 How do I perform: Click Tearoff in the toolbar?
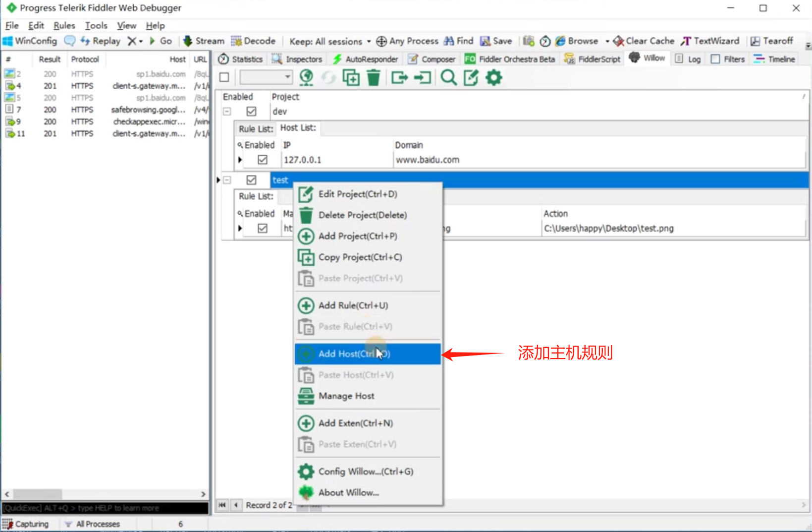pyautogui.click(x=772, y=41)
